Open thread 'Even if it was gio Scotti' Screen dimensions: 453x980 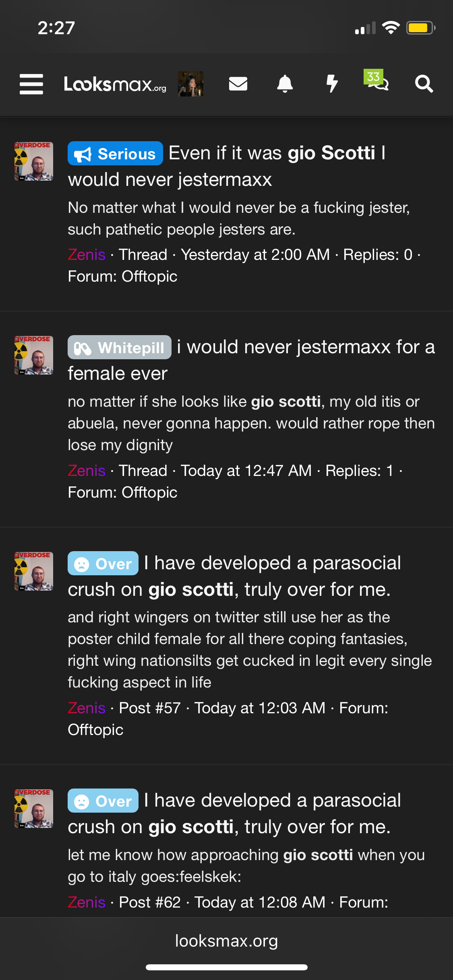pyautogui.click(x=227, y=166)
